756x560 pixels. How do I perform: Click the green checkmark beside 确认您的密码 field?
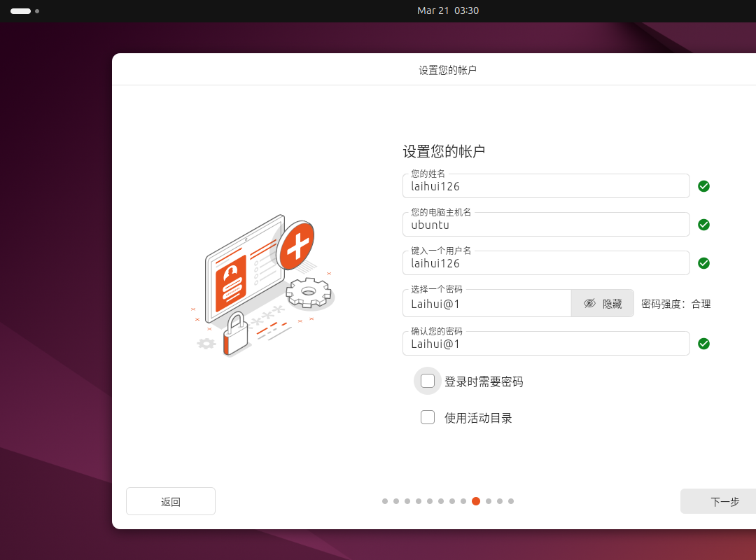coord(703,344)
